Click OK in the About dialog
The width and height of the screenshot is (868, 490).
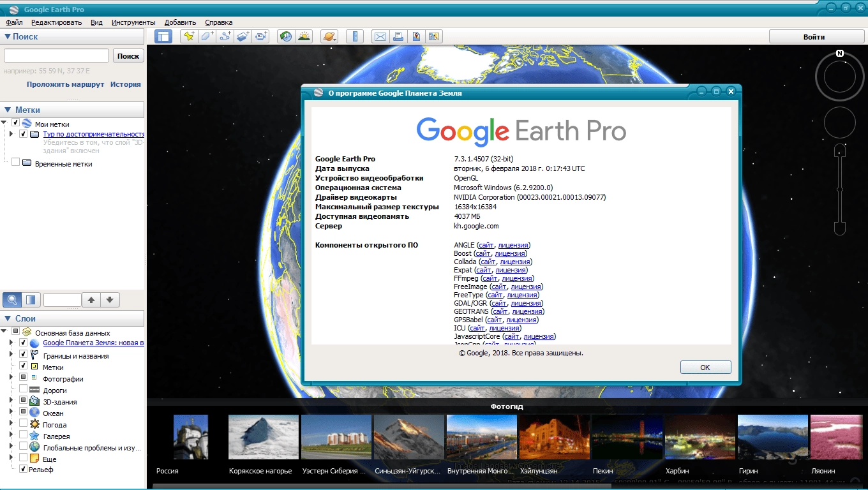(x=705, y=367)
